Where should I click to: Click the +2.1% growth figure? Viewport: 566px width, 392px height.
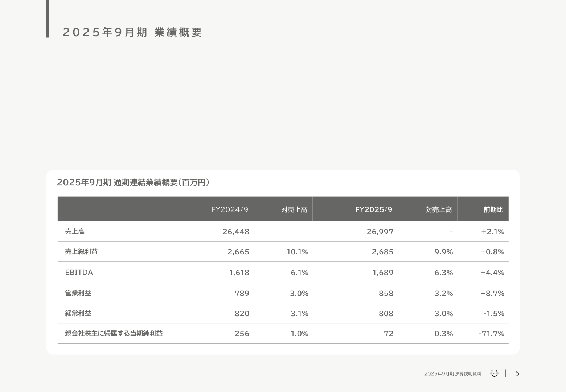493,232
